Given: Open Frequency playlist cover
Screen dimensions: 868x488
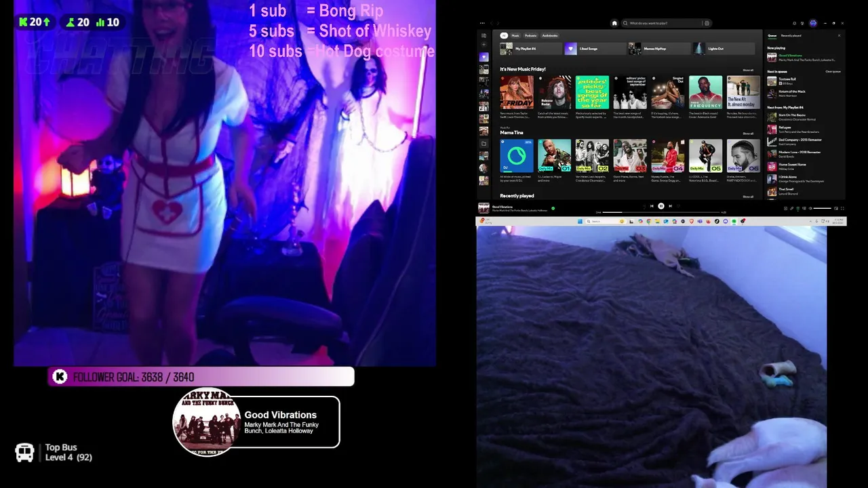Looking at the screenshot, I should coord(705,92).
